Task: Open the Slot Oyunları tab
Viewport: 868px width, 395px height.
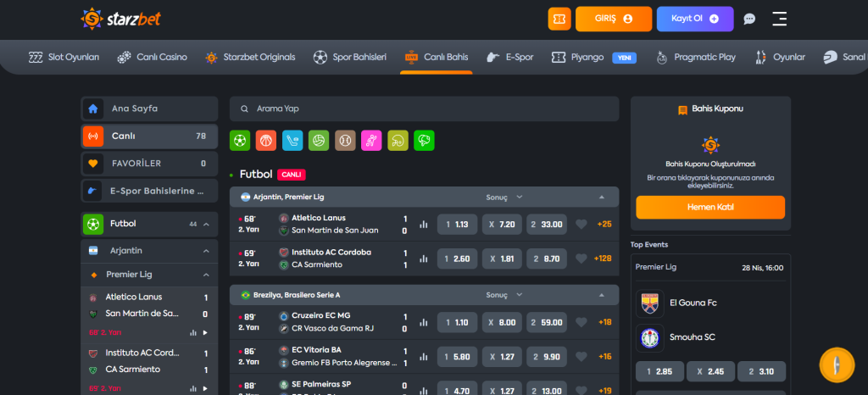Action: (64, 57)
